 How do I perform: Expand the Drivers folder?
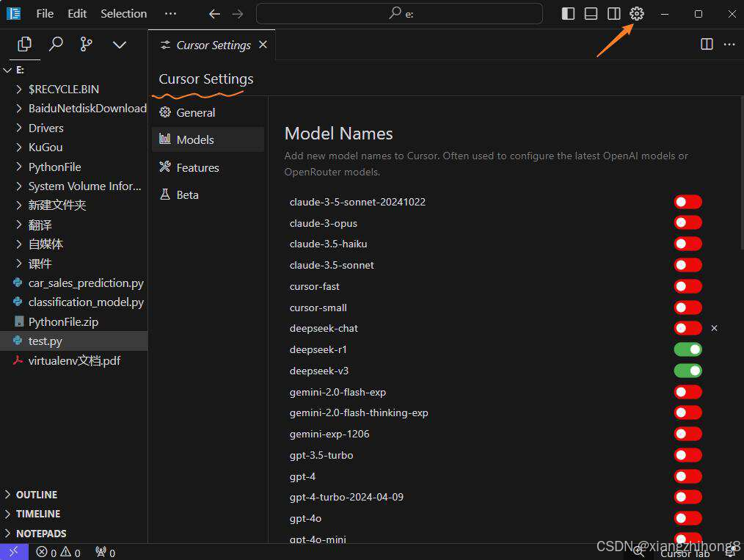(x=74, y=128)
